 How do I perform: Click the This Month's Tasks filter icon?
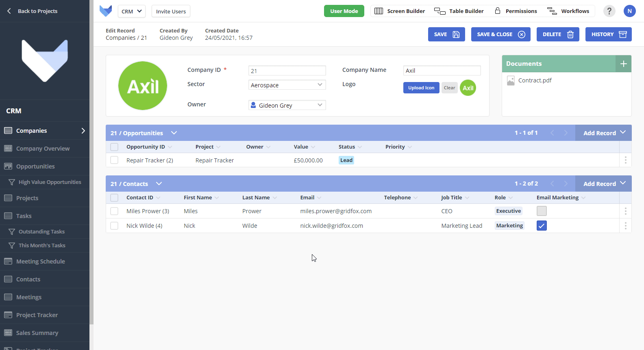(x=12, y=246)
